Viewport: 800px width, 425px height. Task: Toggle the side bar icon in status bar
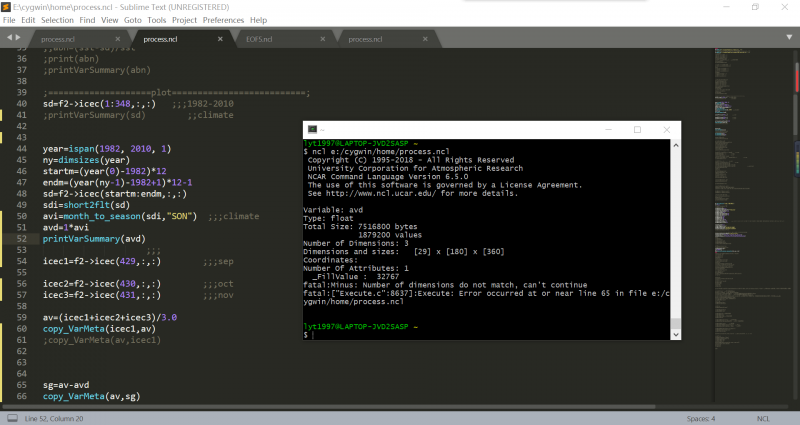(8, 418)
